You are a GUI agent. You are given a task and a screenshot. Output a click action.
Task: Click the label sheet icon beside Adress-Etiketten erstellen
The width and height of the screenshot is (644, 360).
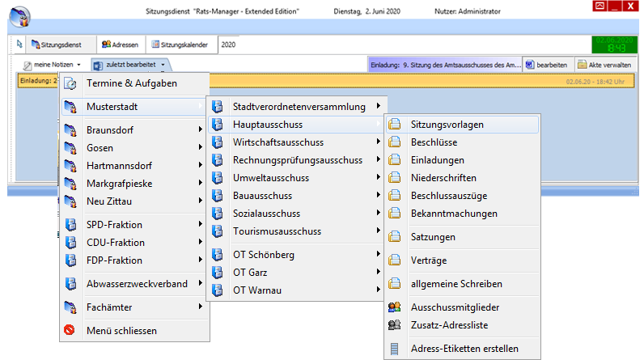pos(394,349)
